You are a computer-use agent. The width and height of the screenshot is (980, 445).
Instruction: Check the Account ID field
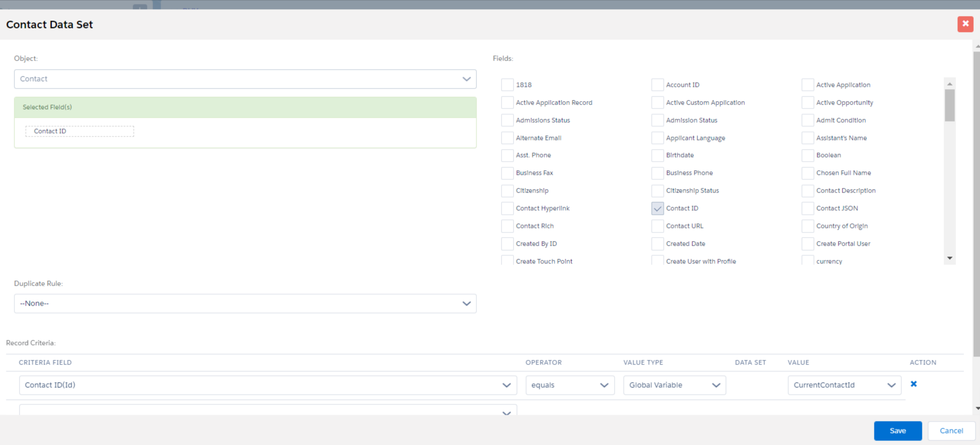pos(657,85)
